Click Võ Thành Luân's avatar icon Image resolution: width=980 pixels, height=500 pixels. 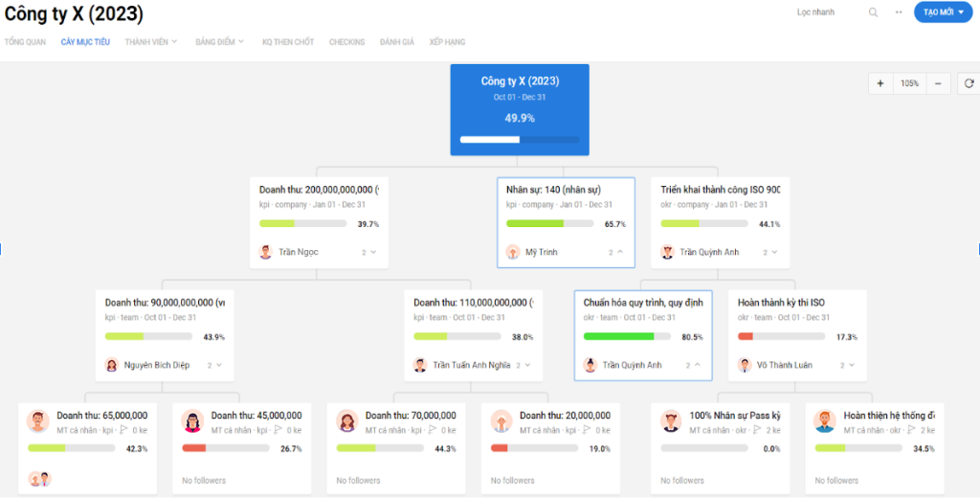click(x=745, y=365)
